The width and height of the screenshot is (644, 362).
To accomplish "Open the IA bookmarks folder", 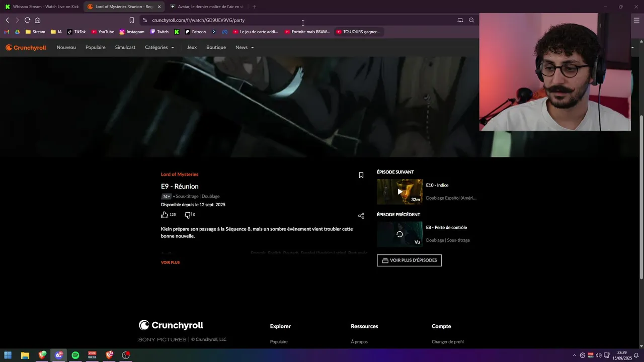I will pos(56,32).
